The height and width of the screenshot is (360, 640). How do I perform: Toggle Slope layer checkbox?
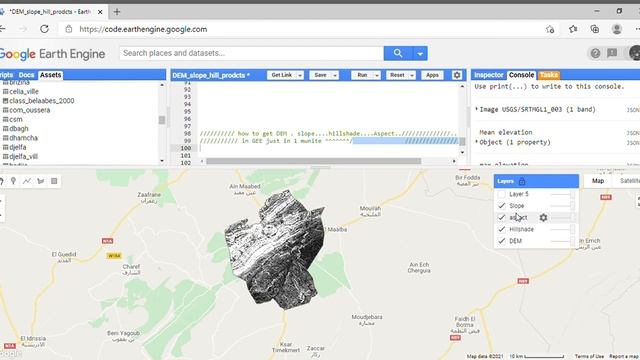502,206
